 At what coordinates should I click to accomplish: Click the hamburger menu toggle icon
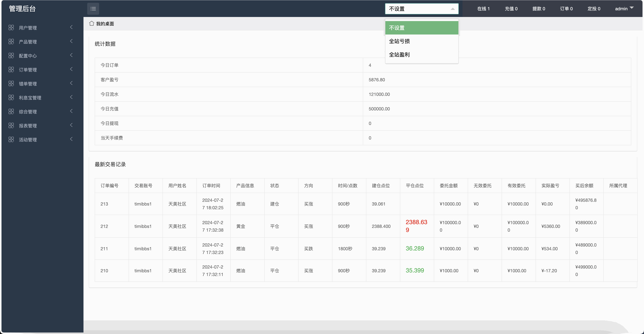pyautogui.click(x=93, y=9)
